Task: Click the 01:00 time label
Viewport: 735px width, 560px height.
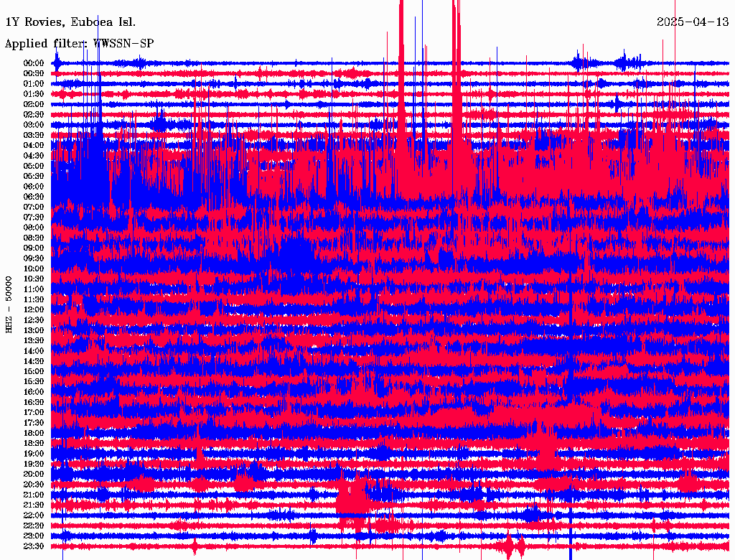Action: pyautogui.click(x=34, y=83)
